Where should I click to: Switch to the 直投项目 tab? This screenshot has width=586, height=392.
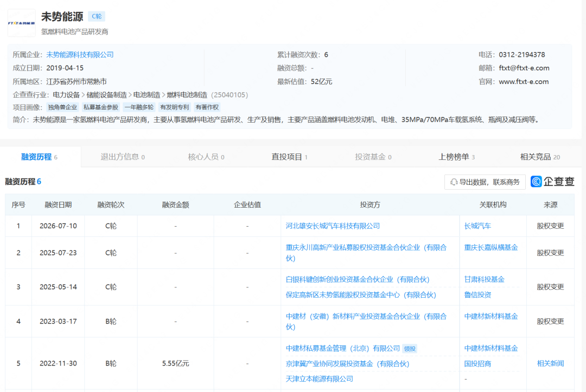pyautogui.click(x=289, y=157)
